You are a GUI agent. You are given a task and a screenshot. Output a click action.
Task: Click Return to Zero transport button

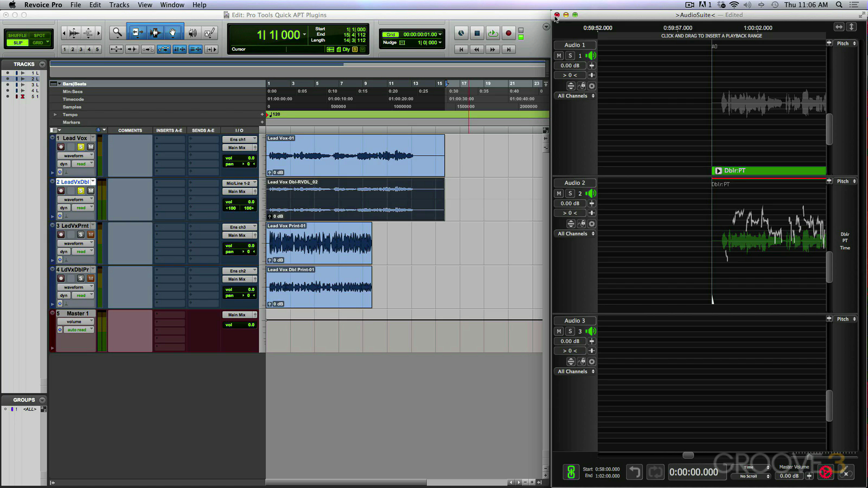(461, 49)
